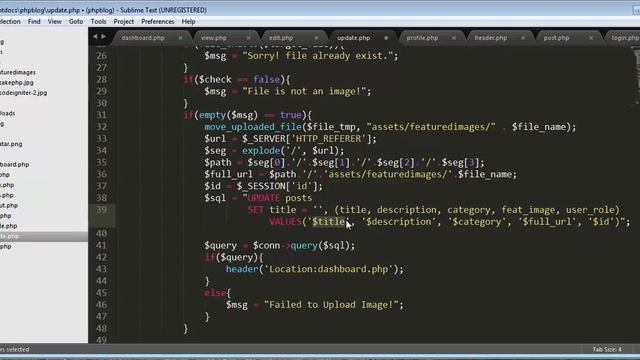This screenshot has height=360, width=640.
Task: Close the header.php tab
Action: point(523,38)
